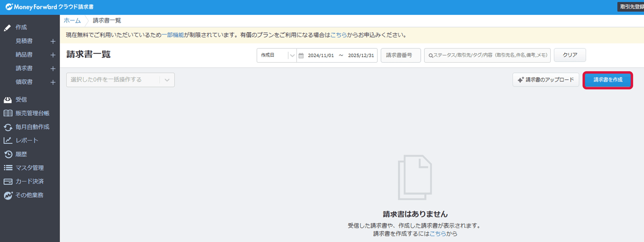View the 履歴 (history) page
This screenshot has width=644, height=242.
click(x=21, y=154)
